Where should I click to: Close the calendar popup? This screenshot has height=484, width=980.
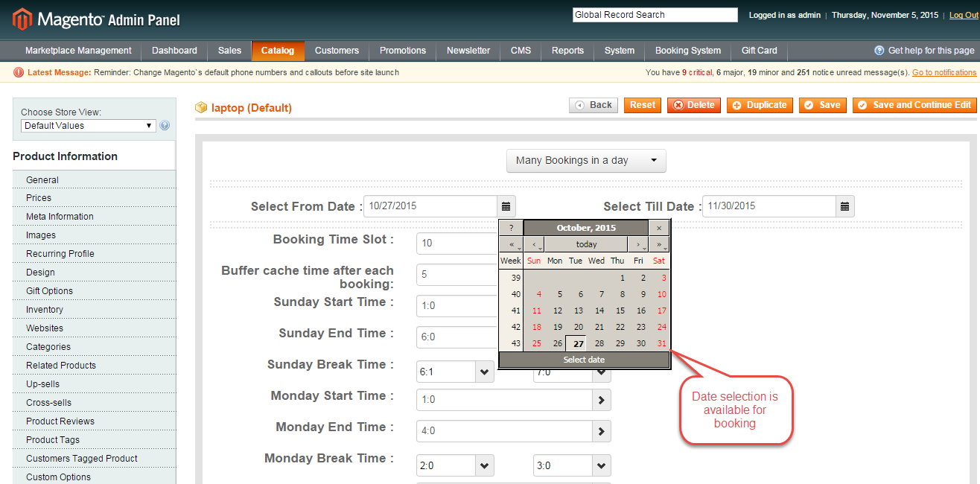659,228
